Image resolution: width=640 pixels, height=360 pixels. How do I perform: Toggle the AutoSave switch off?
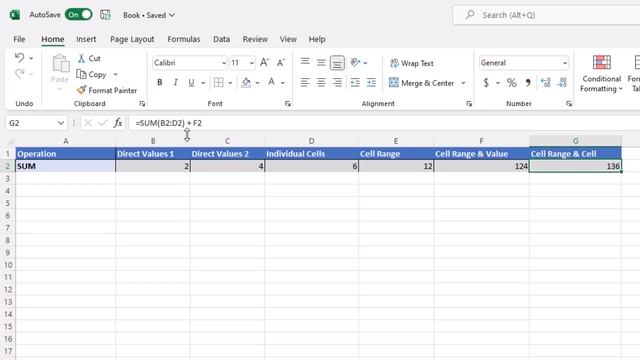[79, 15]
